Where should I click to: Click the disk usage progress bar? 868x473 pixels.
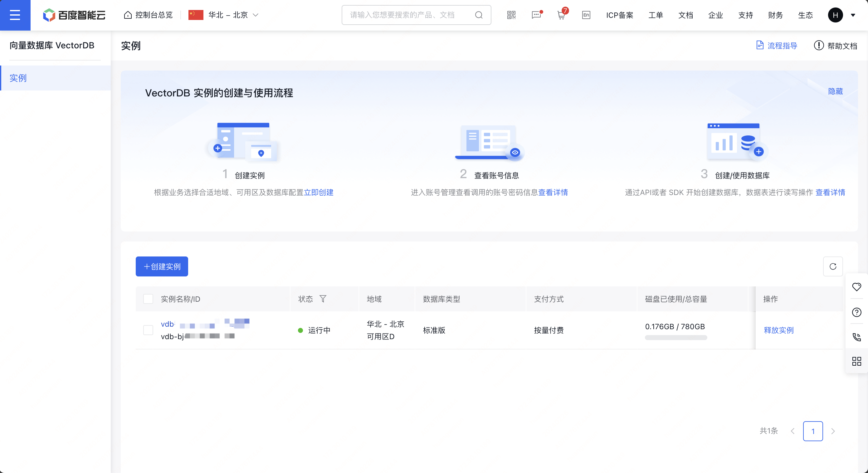pos(675,338)
